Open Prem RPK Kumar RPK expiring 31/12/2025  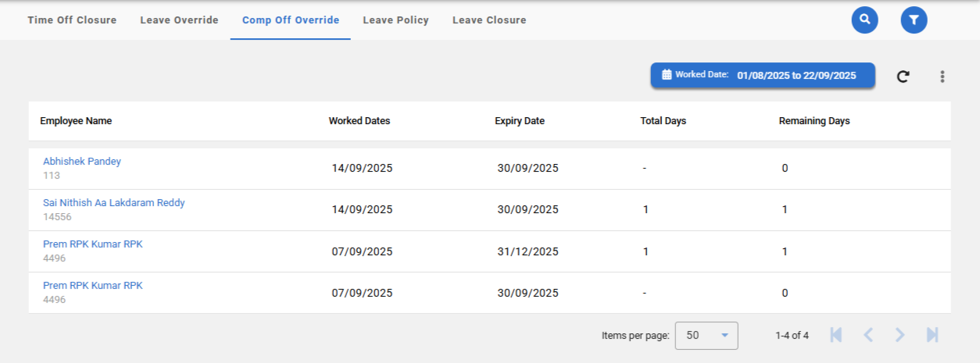point(93,244)
